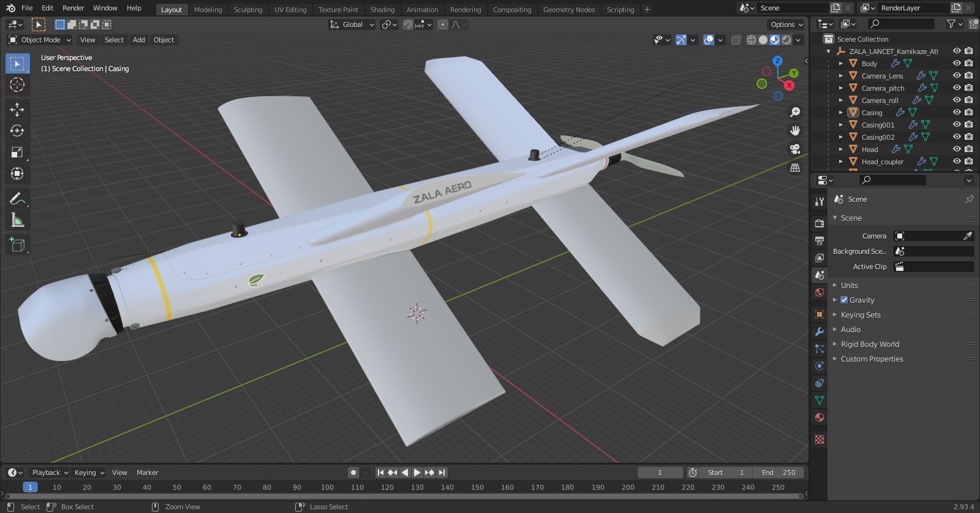Screen dimensions: 980x513
Task: Open the Particles properties tab
Action: [x=820, y=349]
